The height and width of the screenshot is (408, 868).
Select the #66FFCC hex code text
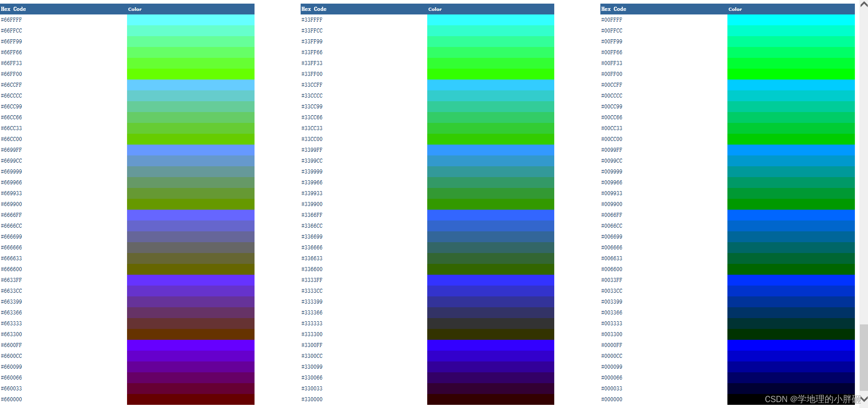[x=11, y=31]
